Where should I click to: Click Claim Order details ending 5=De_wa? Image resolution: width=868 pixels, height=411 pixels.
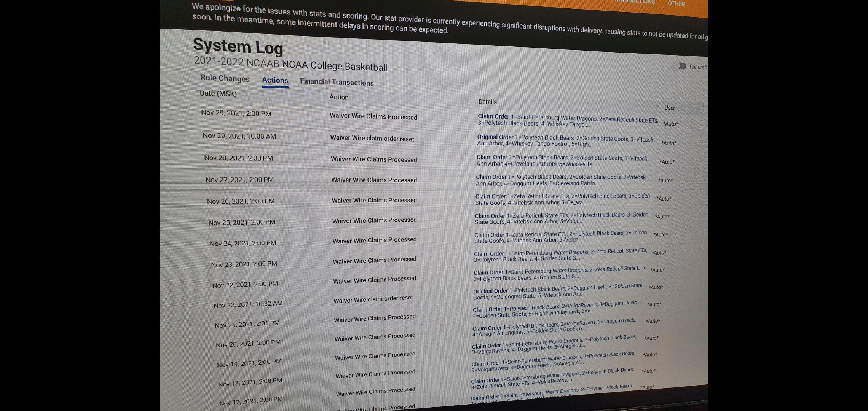coord(562,199)
